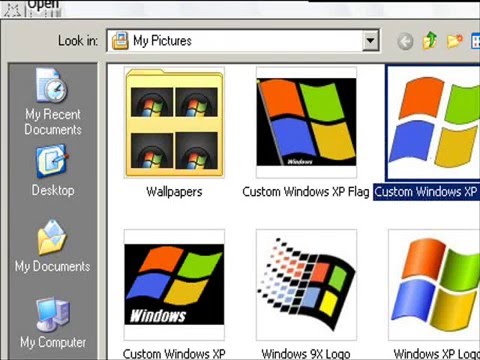The image size is (480, 360).
Task: Select the Windows 9X Logo thumbnail
Action: coord(306,285)
